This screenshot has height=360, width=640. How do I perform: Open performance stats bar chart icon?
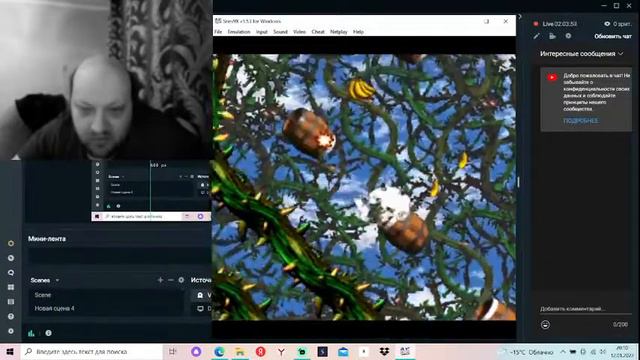pos(31,333)
